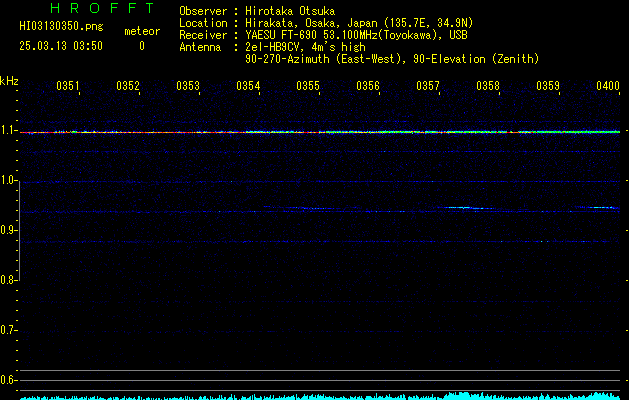Click the 1.0 kHz axis label
This screenshot has height=400, width=629.
pyautogui.click(x=8, y=180)
